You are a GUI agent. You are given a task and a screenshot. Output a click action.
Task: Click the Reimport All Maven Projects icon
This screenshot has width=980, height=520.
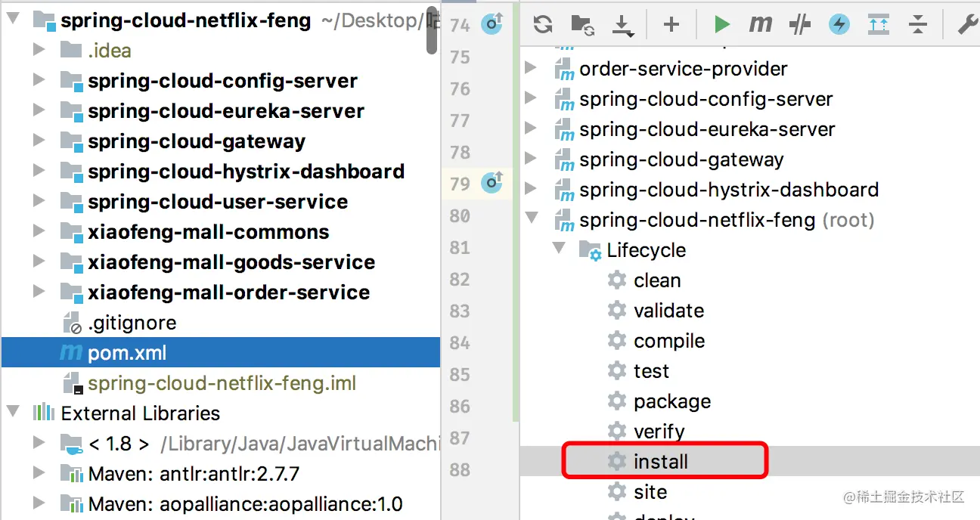click(542, 24)
